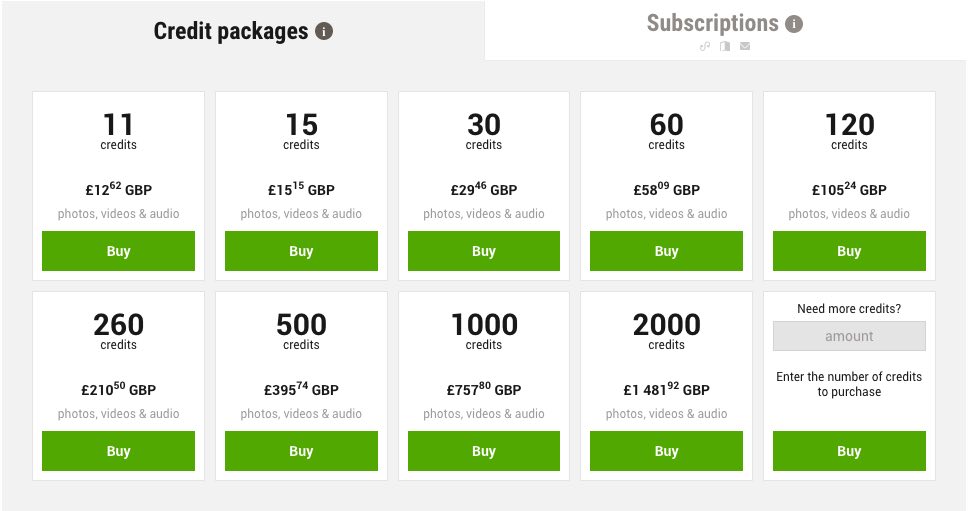Screen dimensions: 968x511
Task: Click the 2000 credits card heading
Action: 666,325
